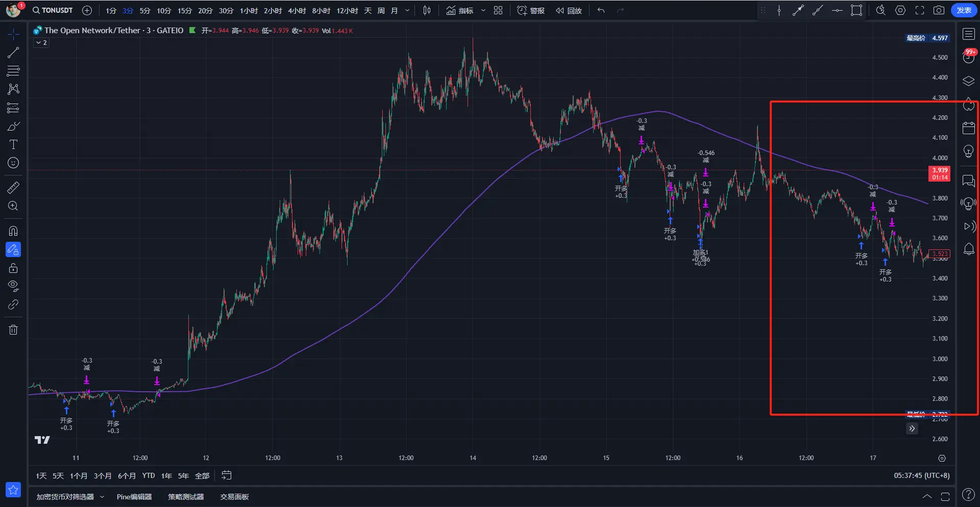Click the blue 发表 publish button
Image resolution: width=980 pixels, height=507 pixels.
964,11
